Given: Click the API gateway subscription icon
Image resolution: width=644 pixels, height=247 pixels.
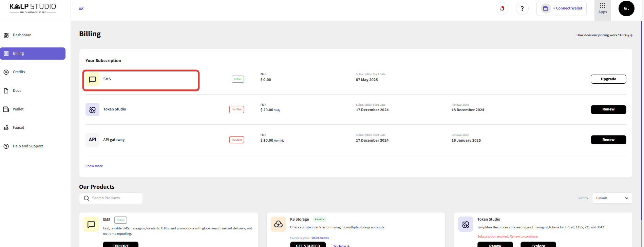Looking at the screenshot, I should (x=92, y=140).
